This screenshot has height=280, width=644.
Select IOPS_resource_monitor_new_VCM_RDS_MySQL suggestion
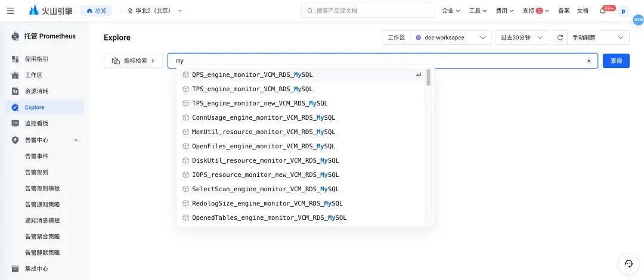pyautogui.click(x=305, y=175)
